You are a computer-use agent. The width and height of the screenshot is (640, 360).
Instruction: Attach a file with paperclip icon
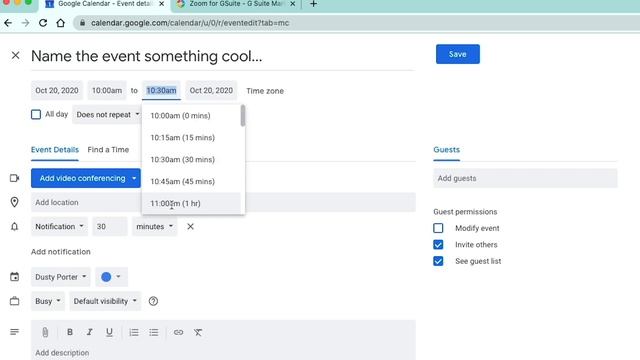[x=45, y=332]
